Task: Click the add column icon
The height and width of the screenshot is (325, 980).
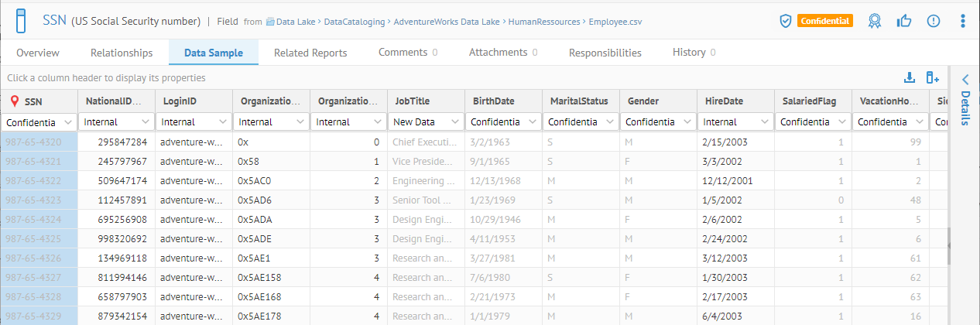Action: pyautogui.click(x=933, y=77)
